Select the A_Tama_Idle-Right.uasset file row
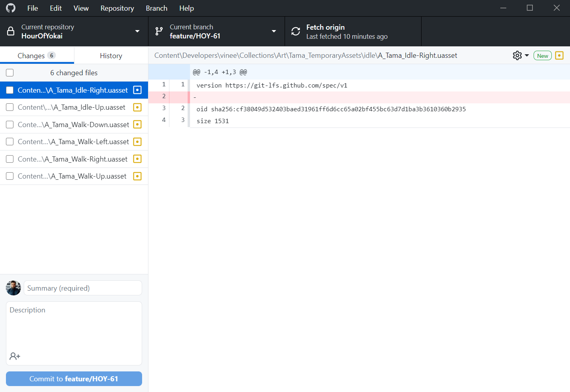570x392 pixels. tap(74, 90)
